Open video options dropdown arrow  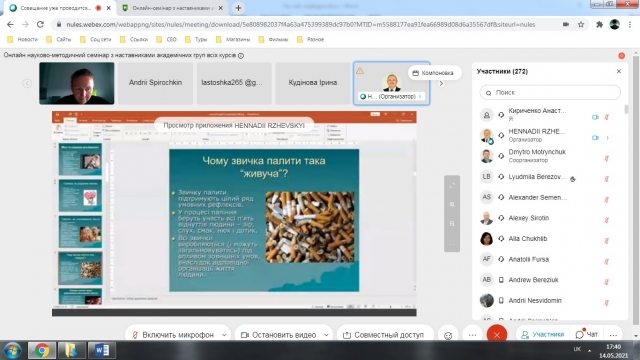pyautogui.click(x=327, y=335)
